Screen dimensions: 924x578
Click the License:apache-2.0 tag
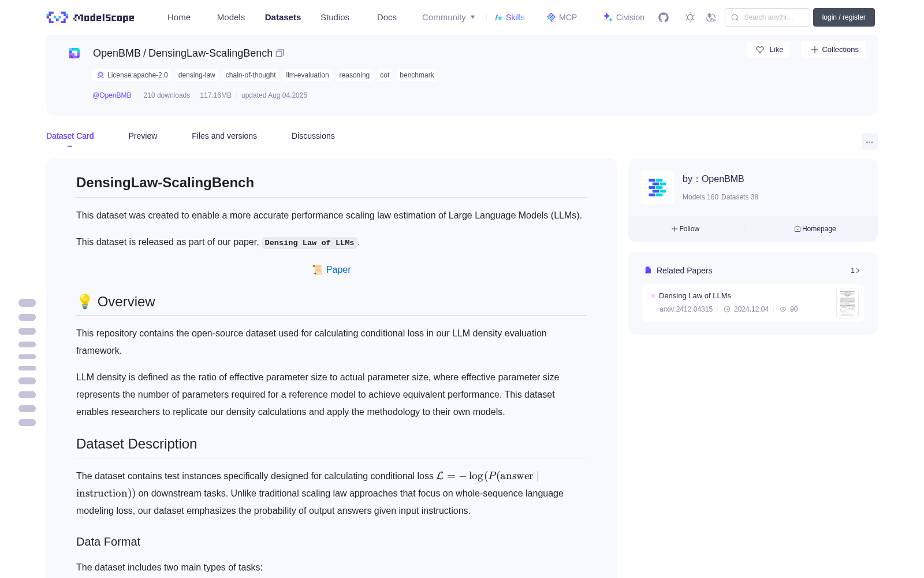(132, 75)
